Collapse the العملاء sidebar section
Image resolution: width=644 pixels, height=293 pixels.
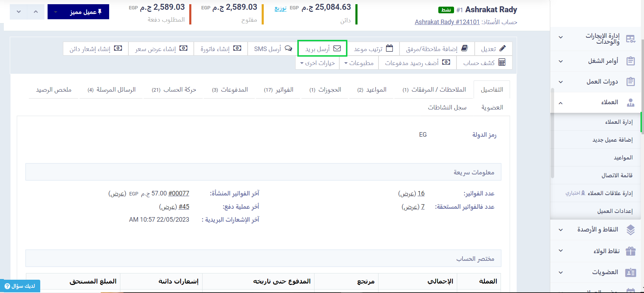[x=561, y=103]
